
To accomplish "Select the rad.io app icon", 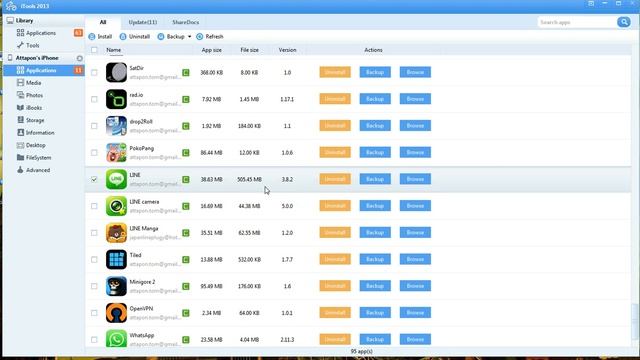I will 116,99.
